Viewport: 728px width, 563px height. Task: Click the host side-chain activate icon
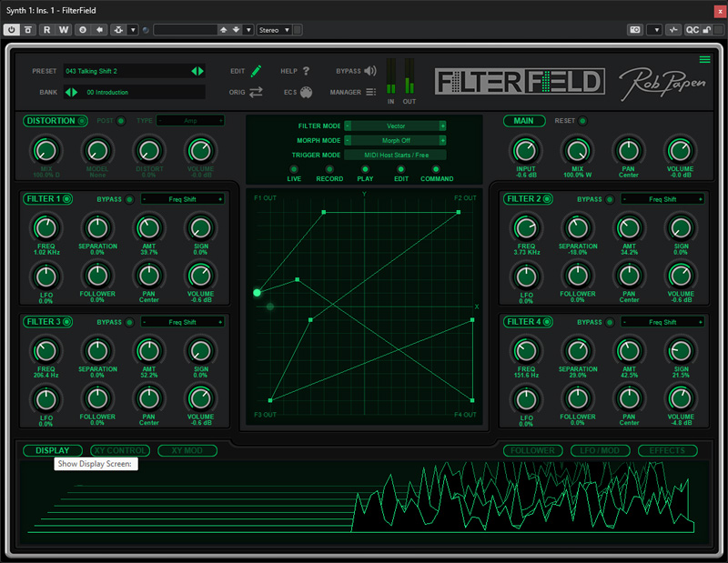pyautogui.click(x=118, y=30)
